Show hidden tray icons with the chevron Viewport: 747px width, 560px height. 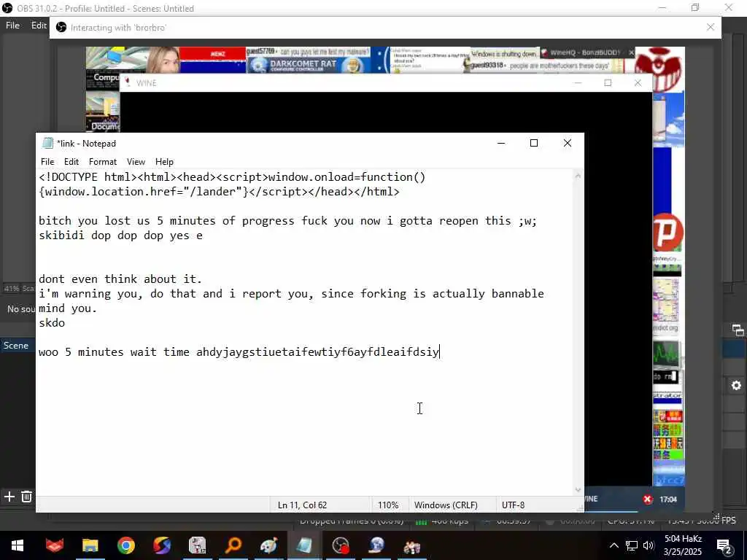[x=614, y=545]
